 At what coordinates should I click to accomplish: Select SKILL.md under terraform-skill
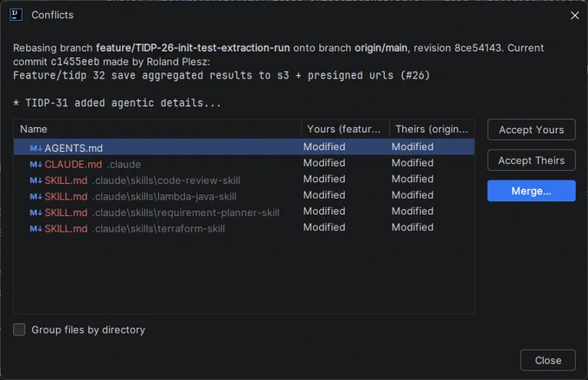244,228
